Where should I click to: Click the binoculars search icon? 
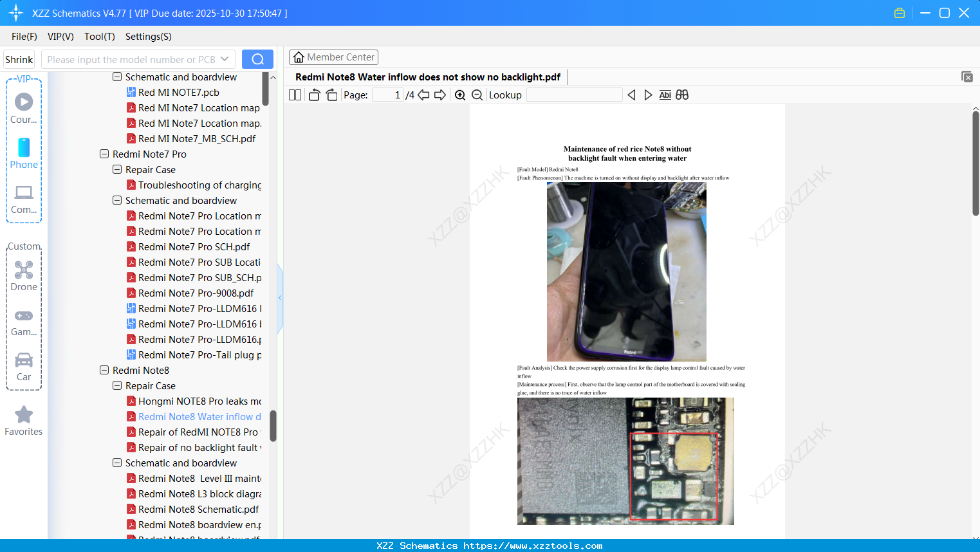pos(682,95)
